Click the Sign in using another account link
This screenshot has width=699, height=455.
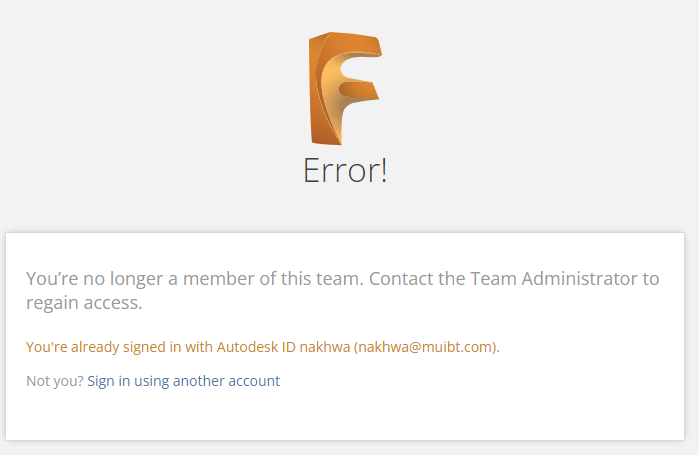184,381
